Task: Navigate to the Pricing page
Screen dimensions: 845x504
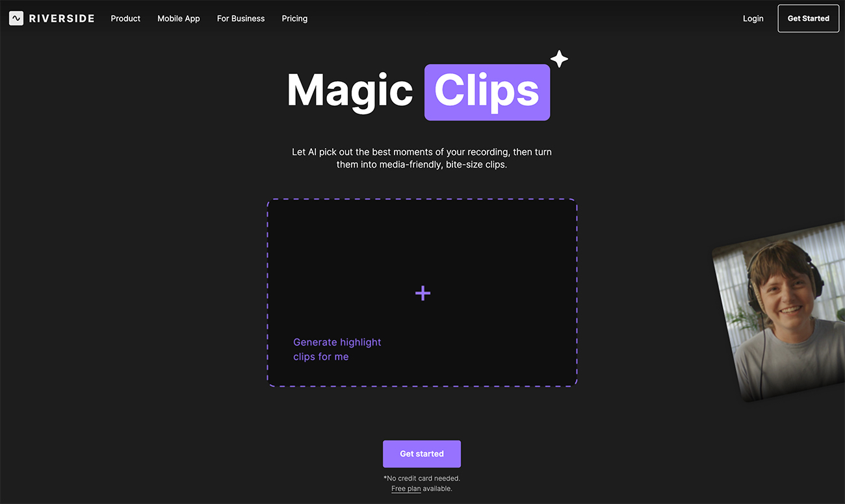Action: tap(294, 18)
